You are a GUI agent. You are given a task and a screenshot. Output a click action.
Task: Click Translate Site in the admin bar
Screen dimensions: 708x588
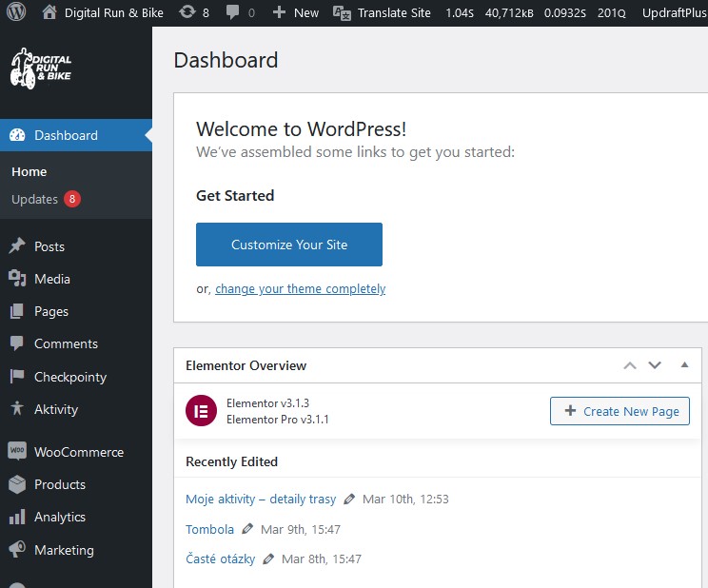point(394,12)
